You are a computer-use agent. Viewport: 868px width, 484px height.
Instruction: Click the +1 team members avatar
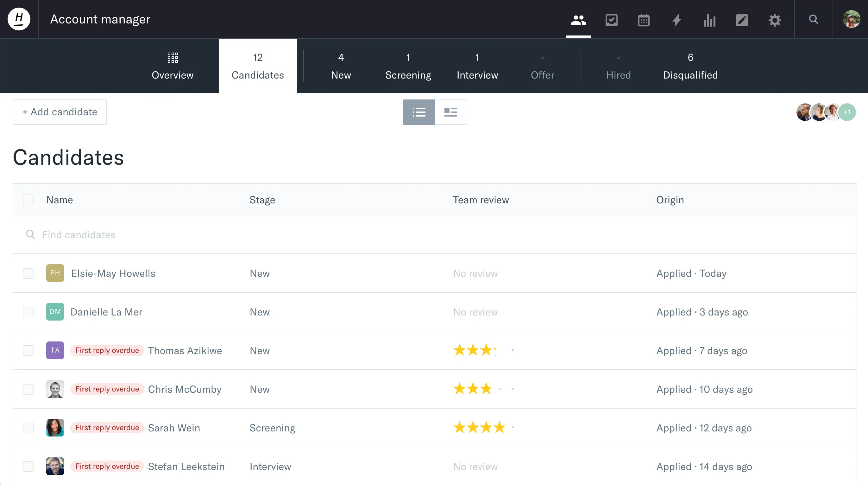(847, 112)
